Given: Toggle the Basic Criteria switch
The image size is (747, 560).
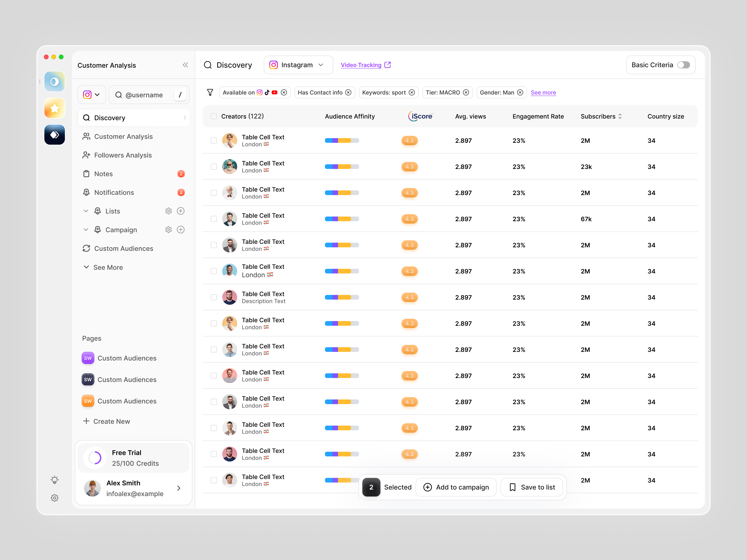Looking at the screenshot, I should point(683,65).
